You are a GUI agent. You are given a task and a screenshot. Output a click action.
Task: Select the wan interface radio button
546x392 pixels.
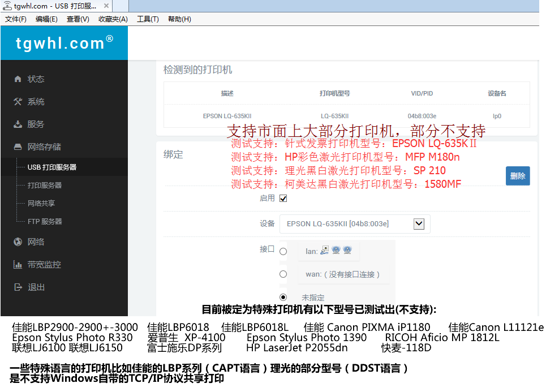(x=283, y=274)
